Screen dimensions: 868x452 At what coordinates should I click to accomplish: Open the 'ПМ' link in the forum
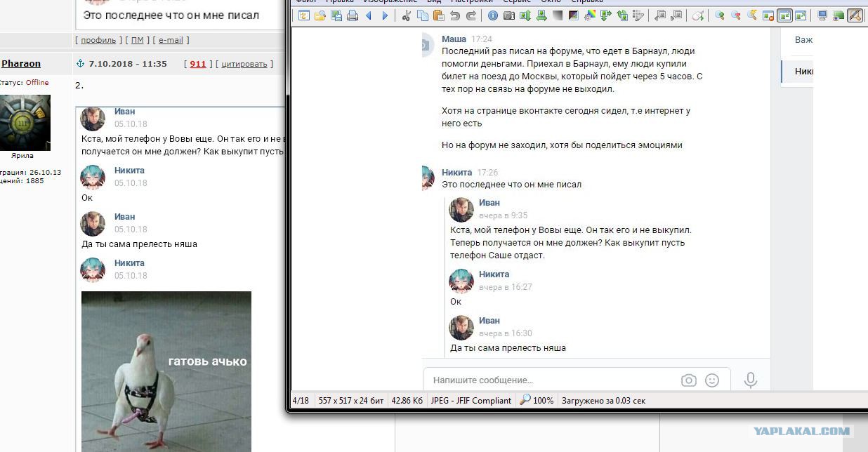(137, 40)
